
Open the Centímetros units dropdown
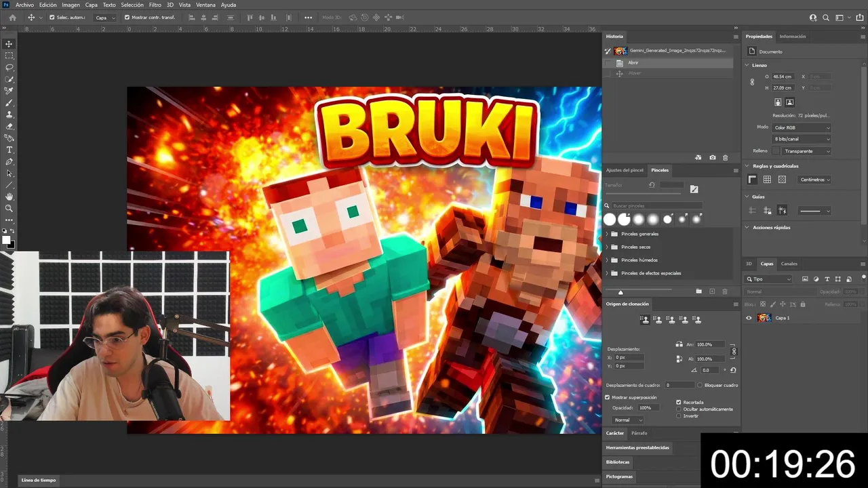[814, 180]
